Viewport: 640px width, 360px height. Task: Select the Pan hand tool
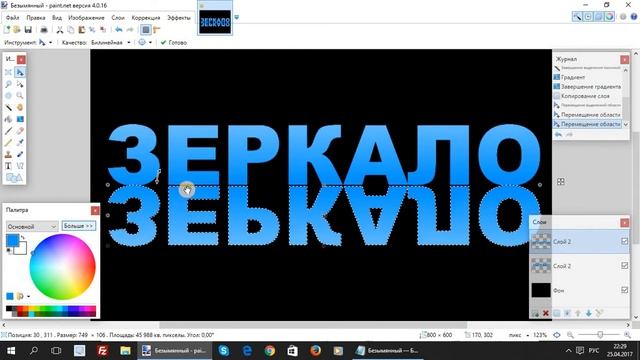[20, 108]
